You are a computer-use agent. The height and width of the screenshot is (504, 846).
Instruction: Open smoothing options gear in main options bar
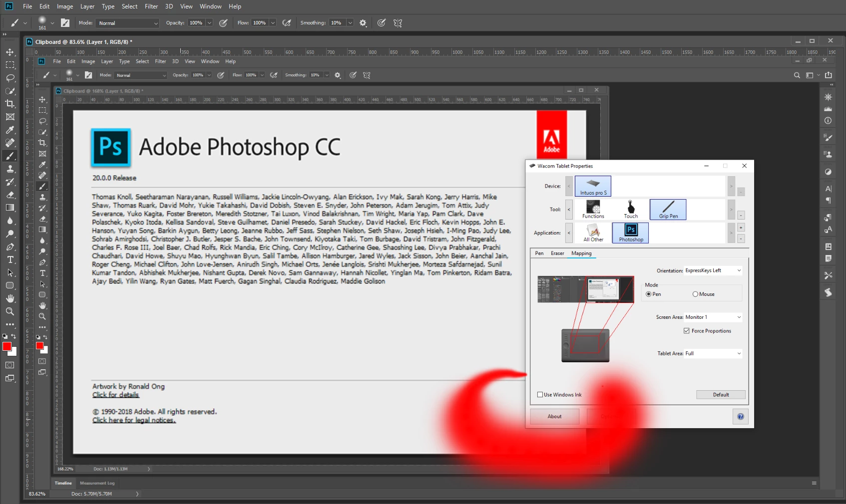coord(363,23)
